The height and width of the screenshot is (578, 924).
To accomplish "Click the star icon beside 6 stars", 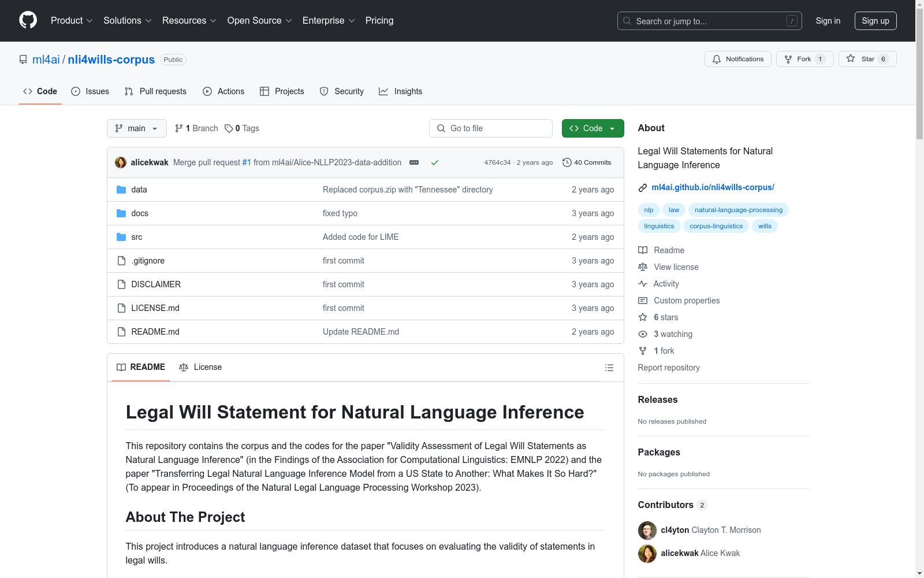I will (643, 317).
